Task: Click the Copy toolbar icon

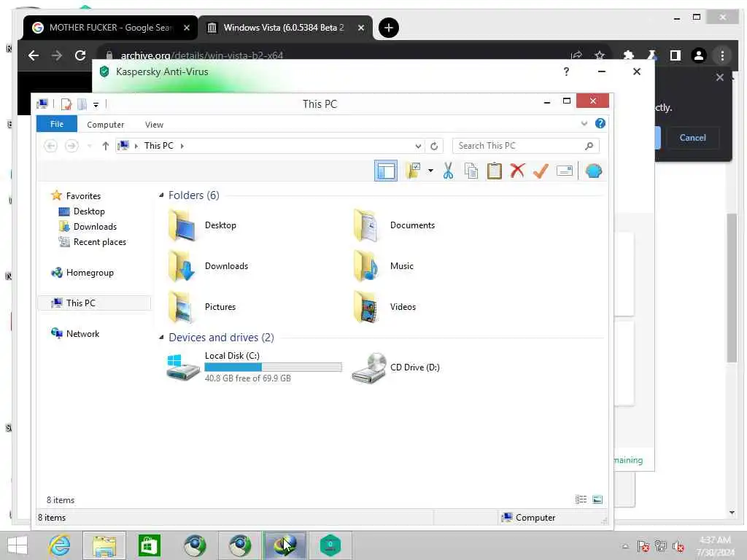Action: coord(471,171)
